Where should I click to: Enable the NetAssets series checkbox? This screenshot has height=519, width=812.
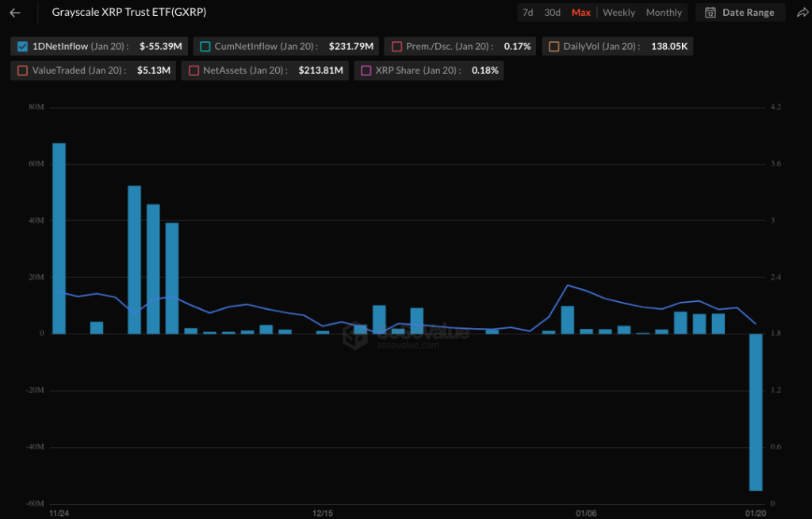(x=193, y=71)
